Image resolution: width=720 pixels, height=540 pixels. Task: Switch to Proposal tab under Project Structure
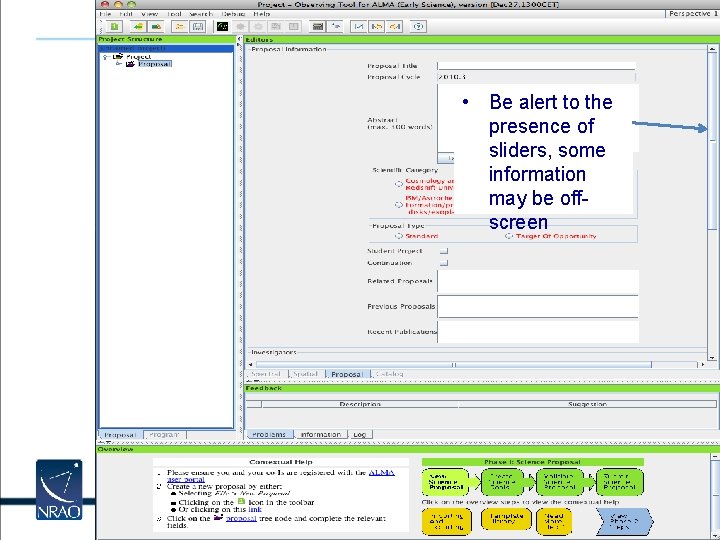[x=120, y=434]
